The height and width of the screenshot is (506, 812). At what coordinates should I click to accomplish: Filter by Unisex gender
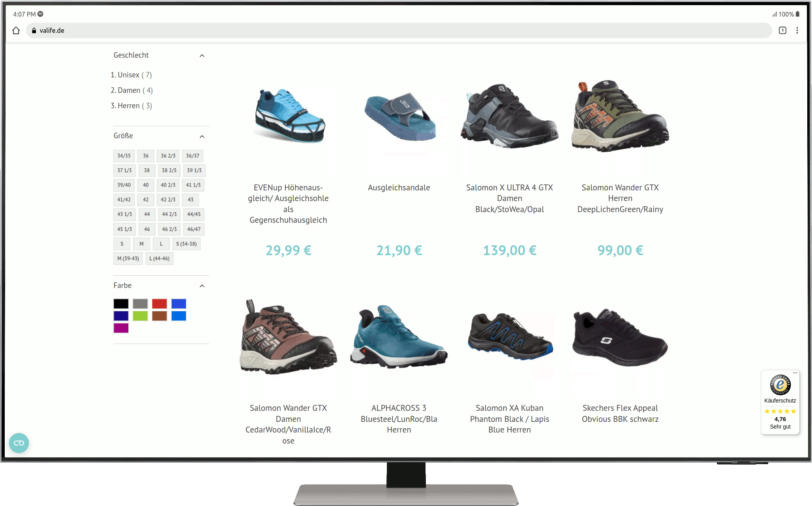(x=128, y=75)
